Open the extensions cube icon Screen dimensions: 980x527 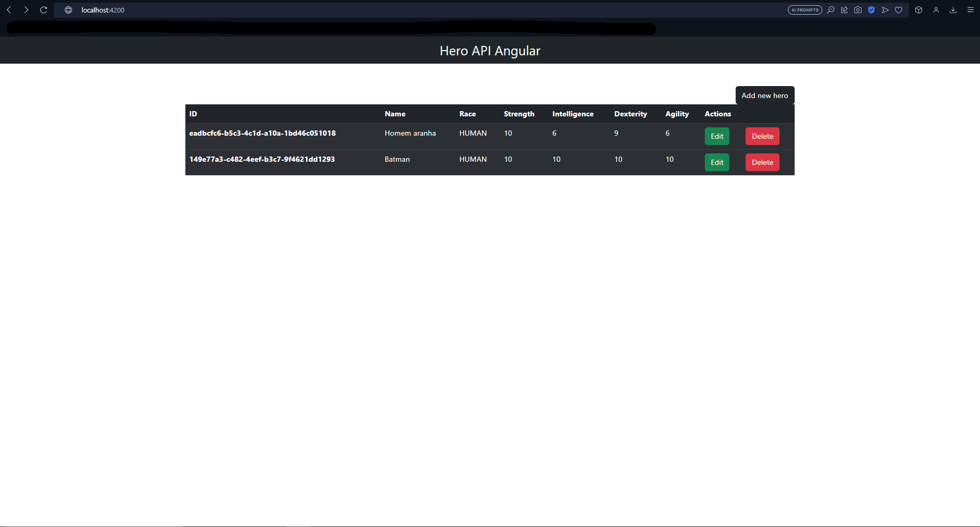click(x=919, y=10)
